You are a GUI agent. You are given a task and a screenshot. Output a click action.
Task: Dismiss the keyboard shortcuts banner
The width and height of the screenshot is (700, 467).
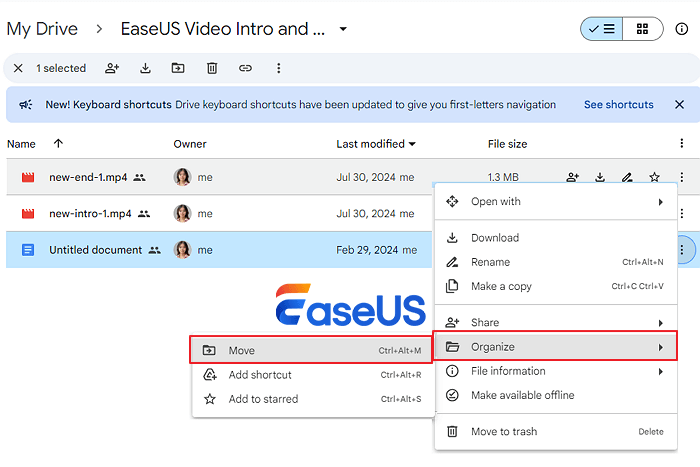coord(679,105)
